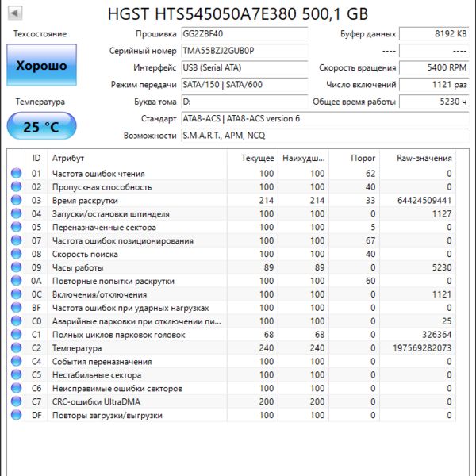Click raw value 64424509441

coord(424,201)
